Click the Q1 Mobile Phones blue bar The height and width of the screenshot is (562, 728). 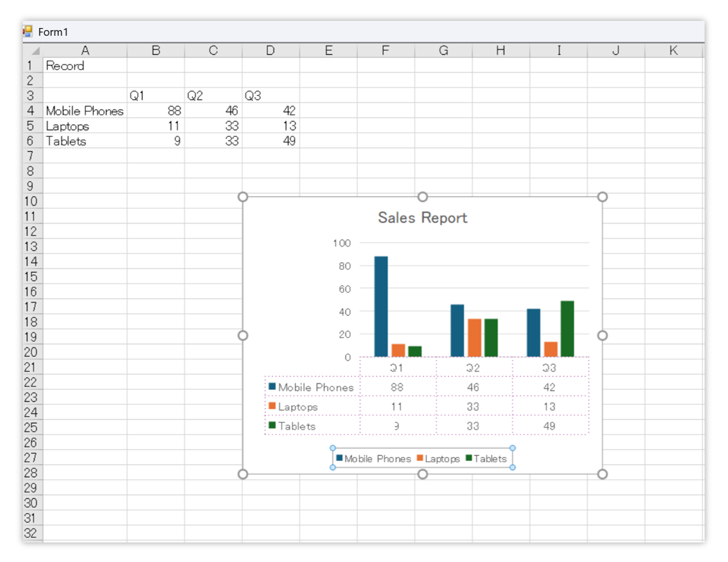(381, 306)
